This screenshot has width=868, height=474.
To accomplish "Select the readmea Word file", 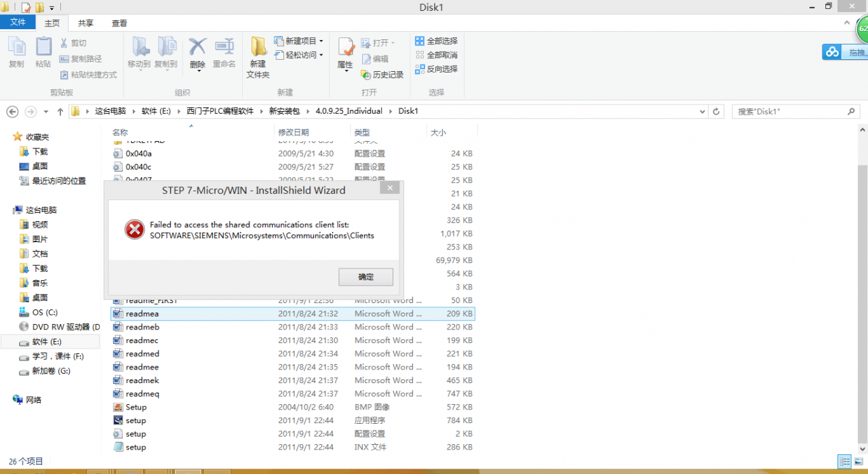I will [x=292, y=314].
